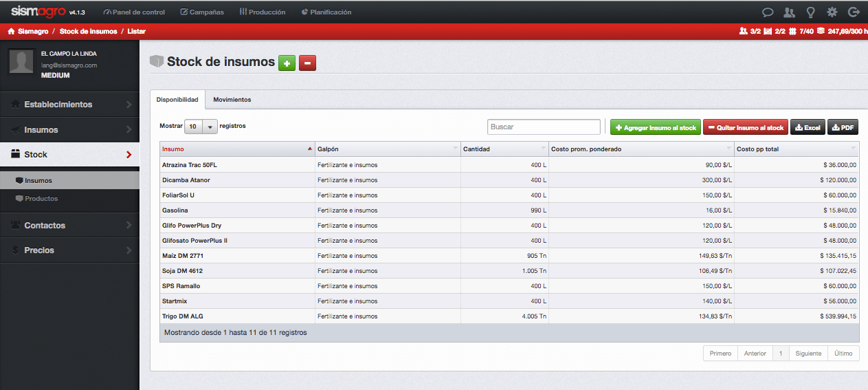Sort by Costo pp total column
Viewport: 868px width, 390px height.
[797, 149]
